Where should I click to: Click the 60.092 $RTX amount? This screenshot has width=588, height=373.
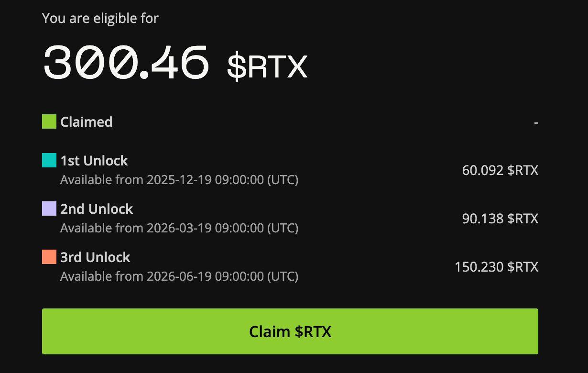tap(500, 170)
